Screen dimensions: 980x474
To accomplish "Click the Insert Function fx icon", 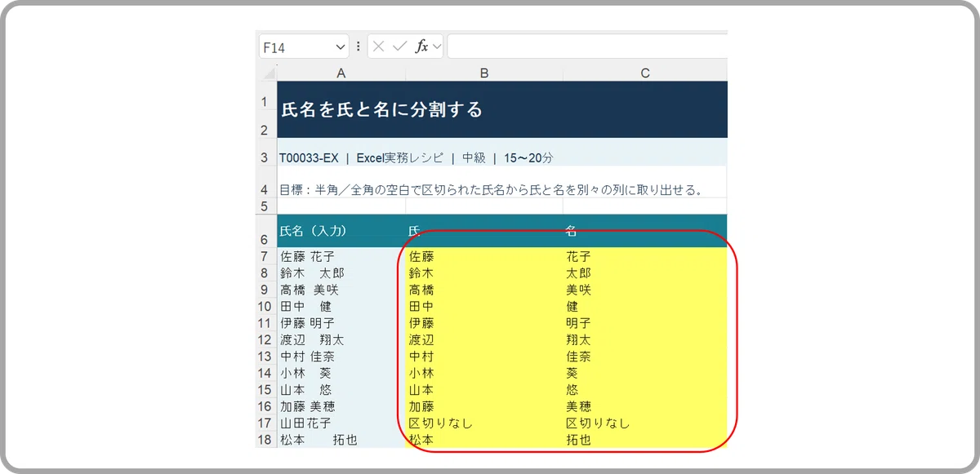I will (421, 47).
